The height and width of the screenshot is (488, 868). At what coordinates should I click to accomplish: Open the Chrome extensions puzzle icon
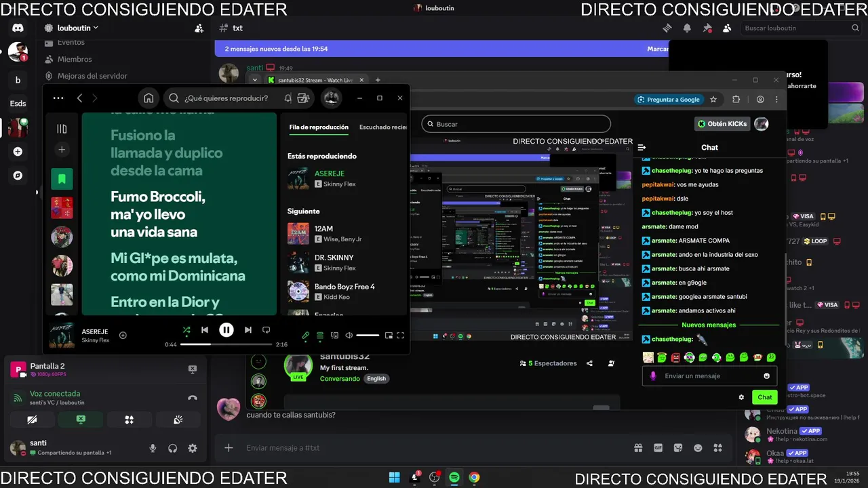pyautogui.click(x=736, y=99)
